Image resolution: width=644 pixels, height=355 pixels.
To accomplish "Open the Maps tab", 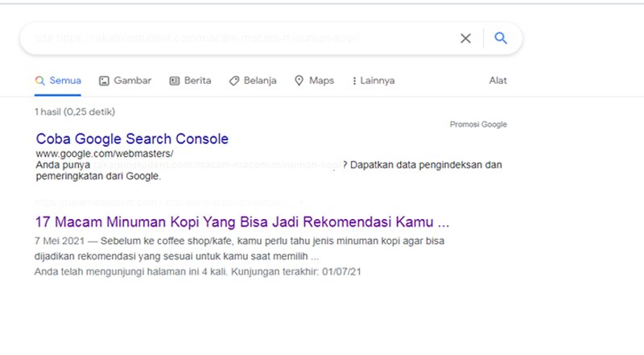I will (315, 80).
